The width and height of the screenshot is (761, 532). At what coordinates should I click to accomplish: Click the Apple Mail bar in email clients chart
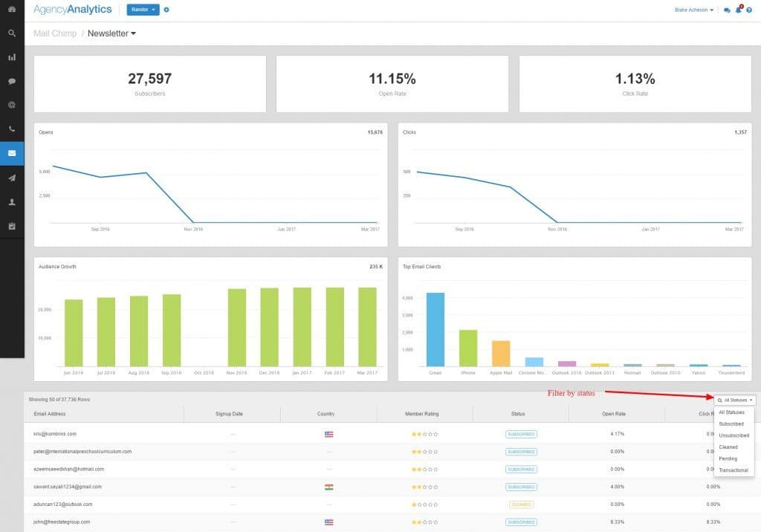coord(501,354)
